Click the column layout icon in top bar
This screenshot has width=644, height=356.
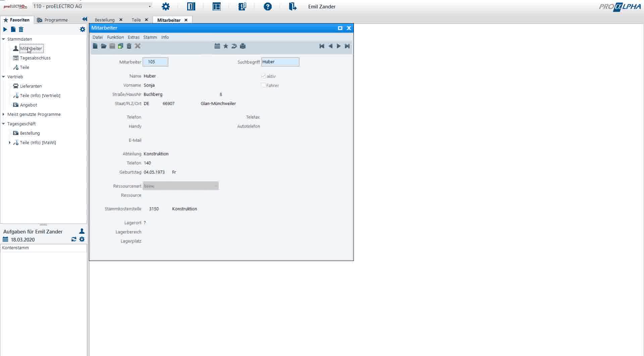191,6
